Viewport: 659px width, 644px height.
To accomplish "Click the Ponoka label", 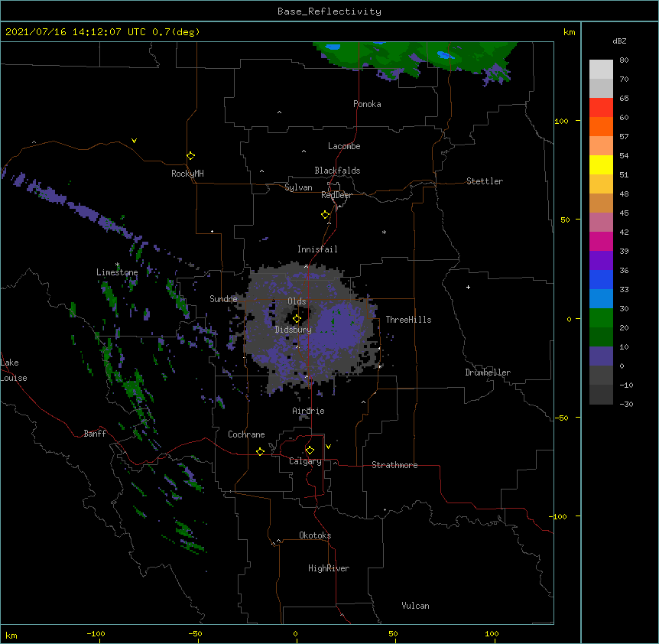I will (x=367, y=104).
